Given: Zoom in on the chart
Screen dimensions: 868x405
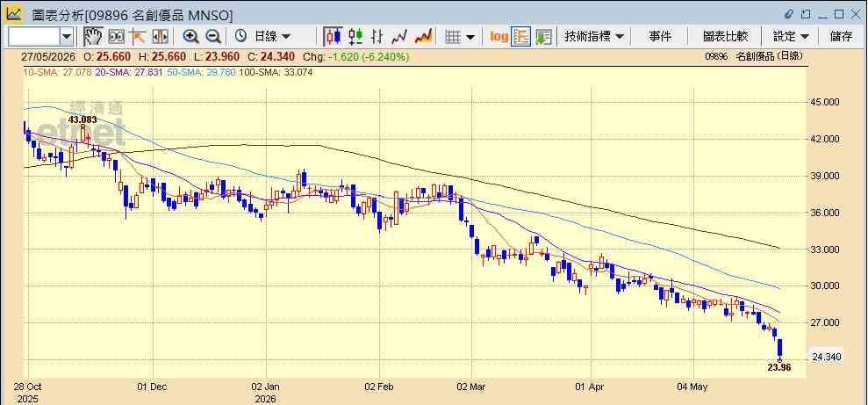Looking at the screenshot, I should [191, 37].
